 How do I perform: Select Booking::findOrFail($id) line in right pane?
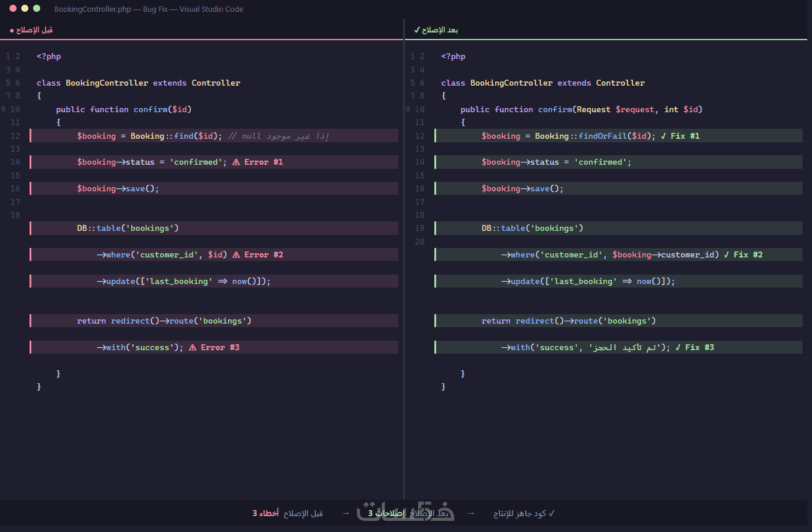pos(618,136)
